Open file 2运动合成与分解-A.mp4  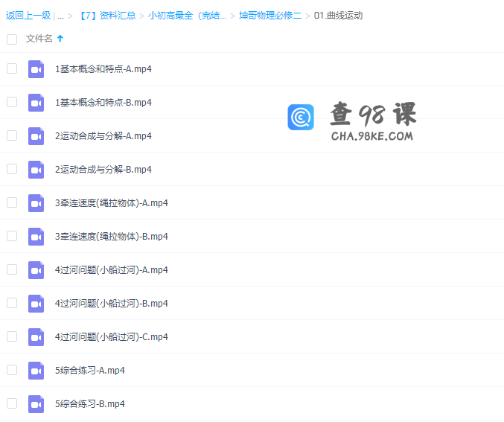tap(103, 136)
